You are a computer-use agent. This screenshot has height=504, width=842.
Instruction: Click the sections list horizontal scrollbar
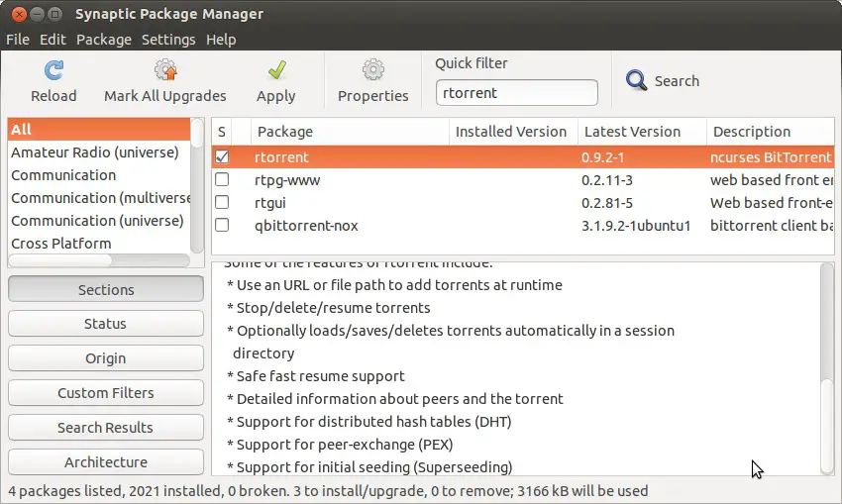pos(99,260)
